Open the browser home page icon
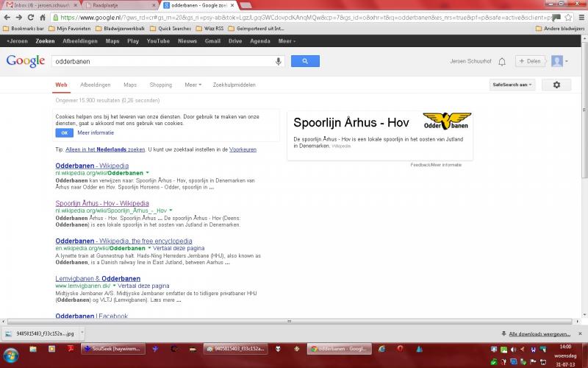Screen dimensions: 588x368 pyautogui.click(x=43, y=17)
